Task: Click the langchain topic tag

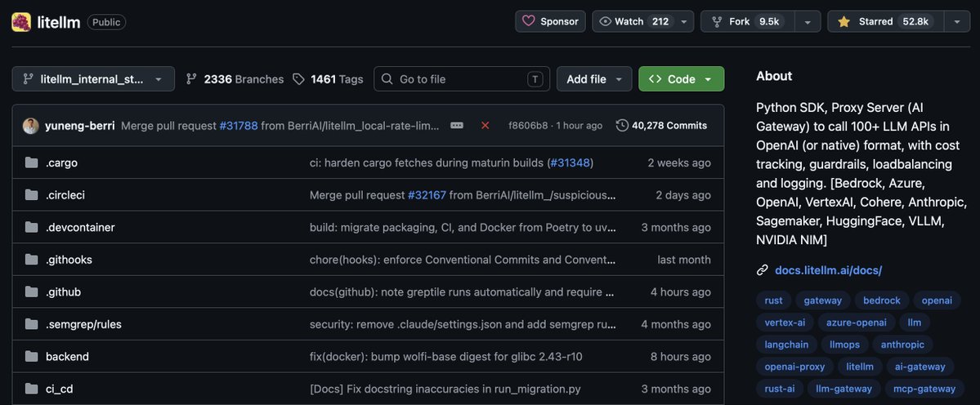Action: (x=786, y=345)
